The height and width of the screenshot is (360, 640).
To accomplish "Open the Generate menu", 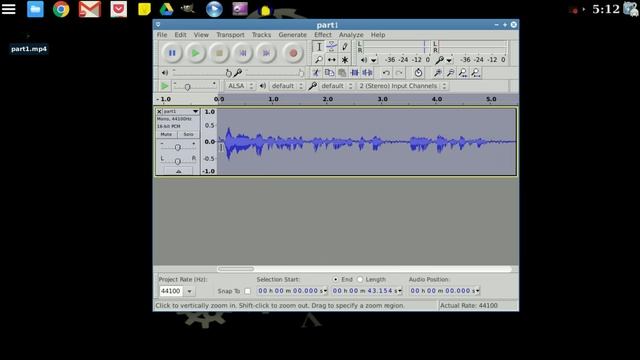I will pos(292,35).
